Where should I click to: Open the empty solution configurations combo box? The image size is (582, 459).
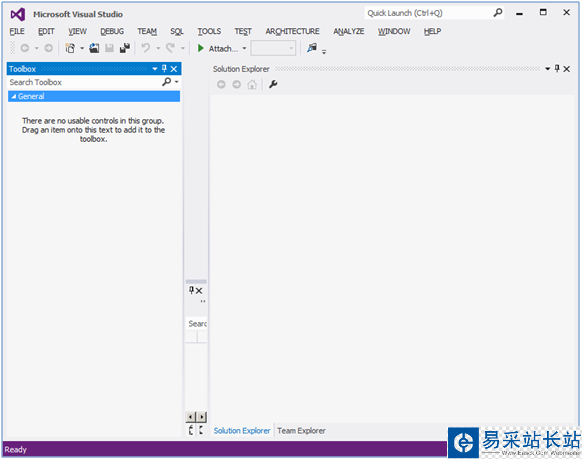(x=273, y=48)
